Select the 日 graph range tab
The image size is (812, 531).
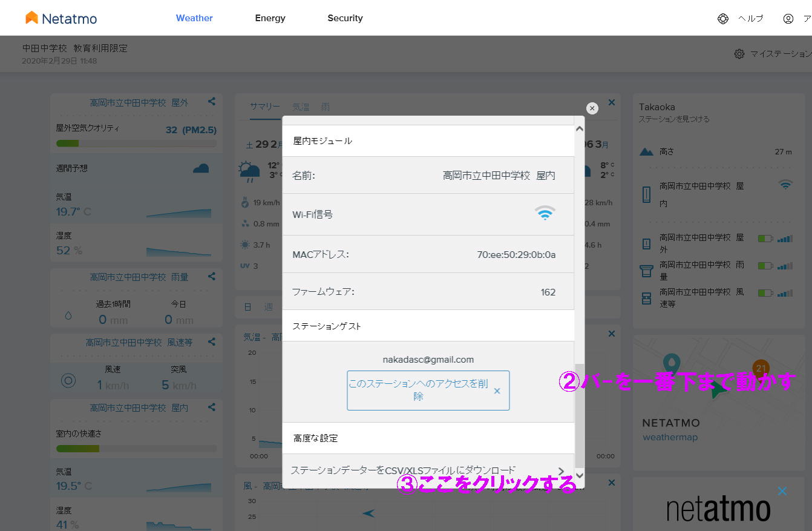click(x=248, y=307)
